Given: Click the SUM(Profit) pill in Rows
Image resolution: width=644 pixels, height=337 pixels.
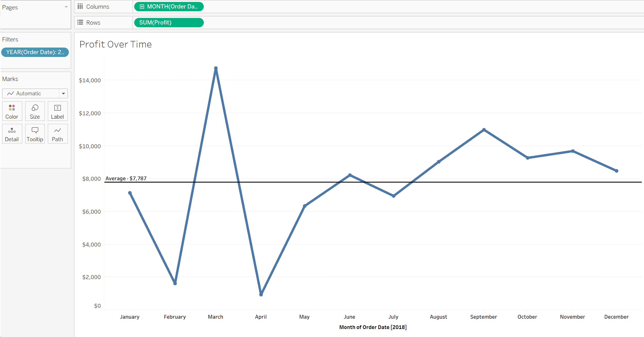Looking at the screenshot, I should tap(168, 22).
